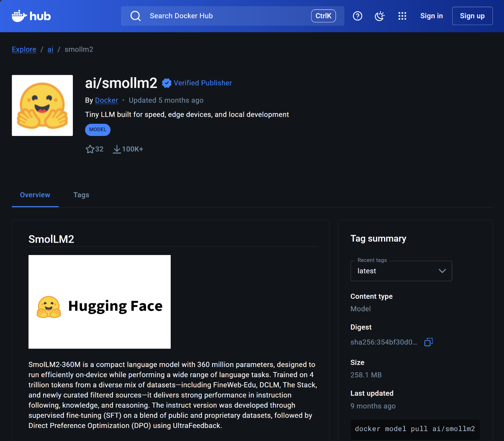Click the docker model pull command box
The height and width of the screenshot is (441, 504).
click(415, 429)
